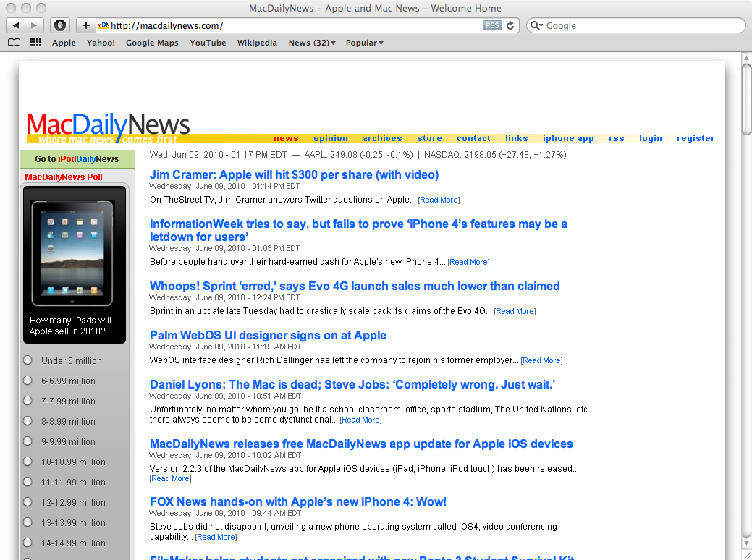The width and height of the screenshot is (752, 560).
Task: Open MacDailyNews app update headline
Action: (361, 444)
